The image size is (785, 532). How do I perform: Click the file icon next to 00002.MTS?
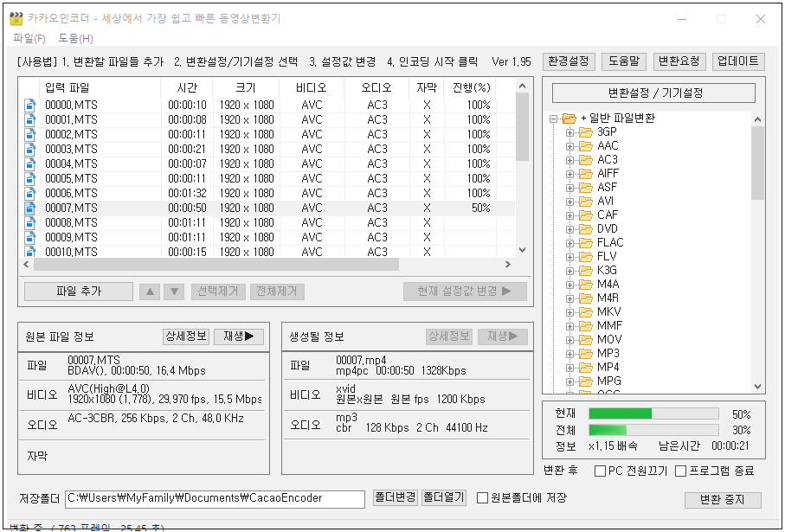click(x=30, y=135)
